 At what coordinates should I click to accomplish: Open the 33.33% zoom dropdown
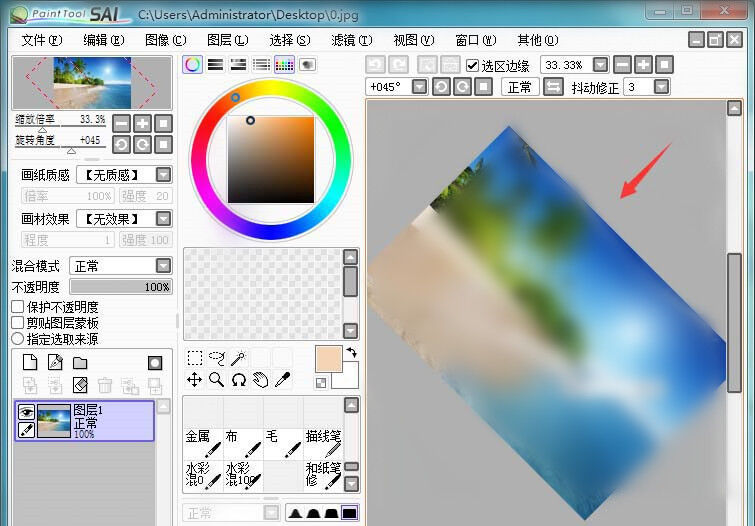click(x=600, y=65)
